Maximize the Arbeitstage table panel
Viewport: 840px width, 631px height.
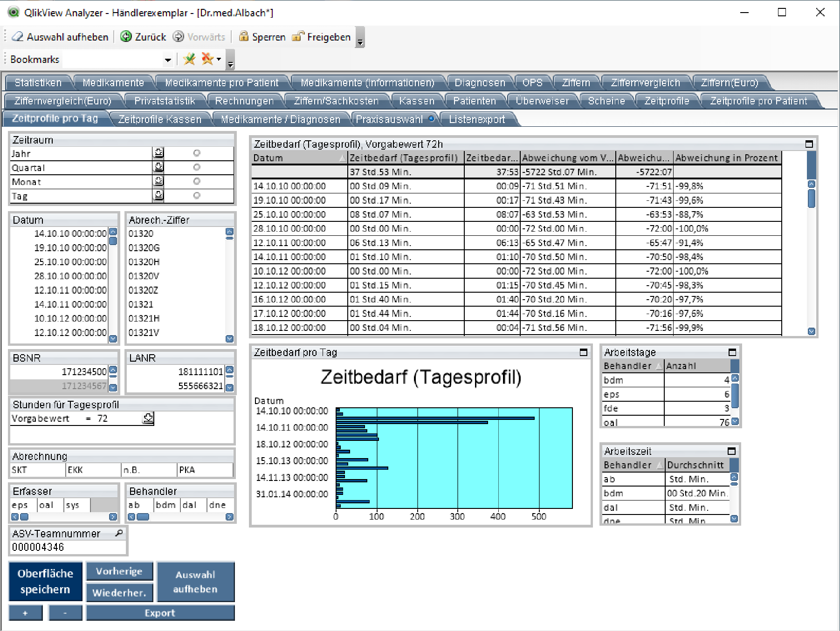tap(732, 352)
